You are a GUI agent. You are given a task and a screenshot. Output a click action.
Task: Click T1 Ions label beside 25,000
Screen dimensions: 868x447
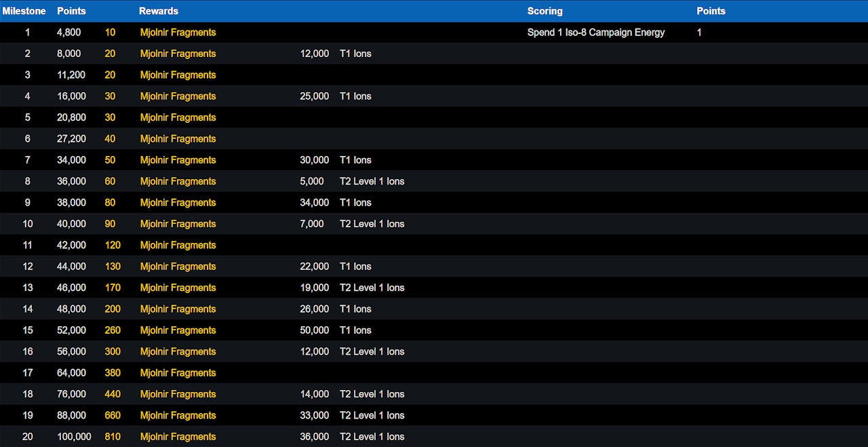point(355,96)
